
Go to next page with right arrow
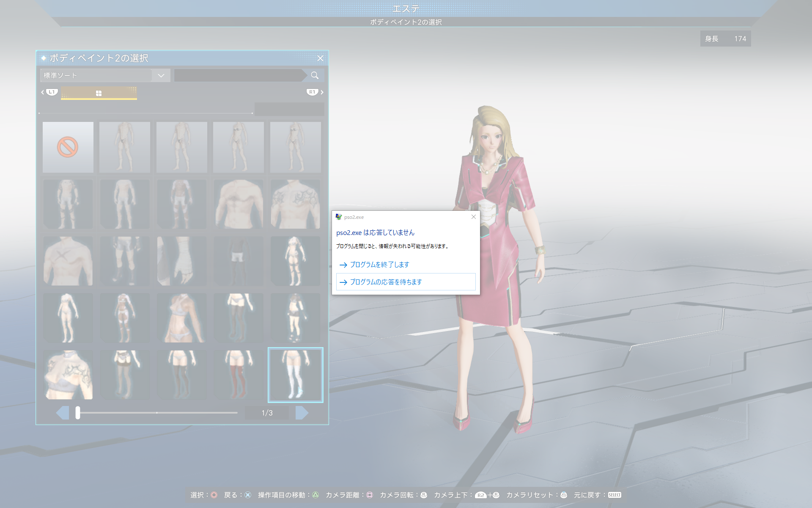[x=302, y=413]
